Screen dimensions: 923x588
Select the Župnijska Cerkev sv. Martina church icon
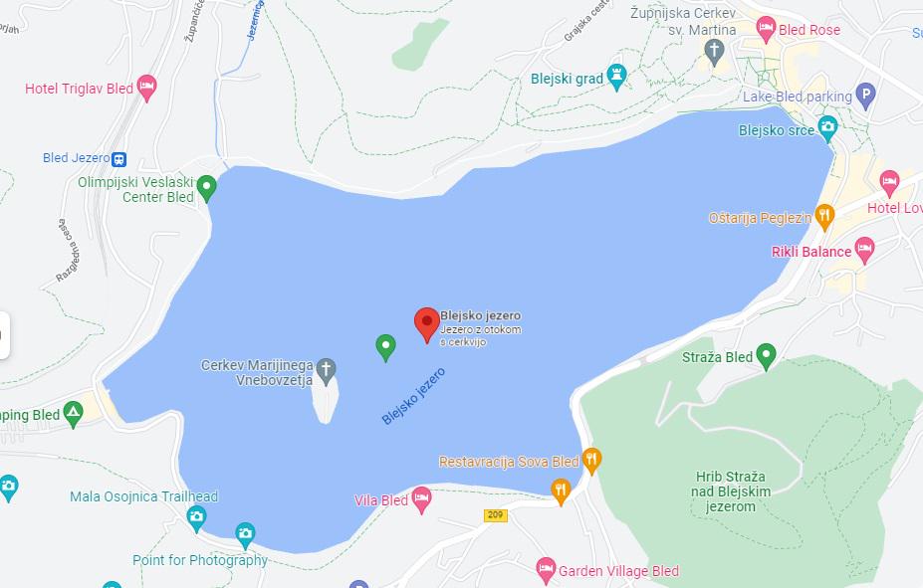point(714,51)
